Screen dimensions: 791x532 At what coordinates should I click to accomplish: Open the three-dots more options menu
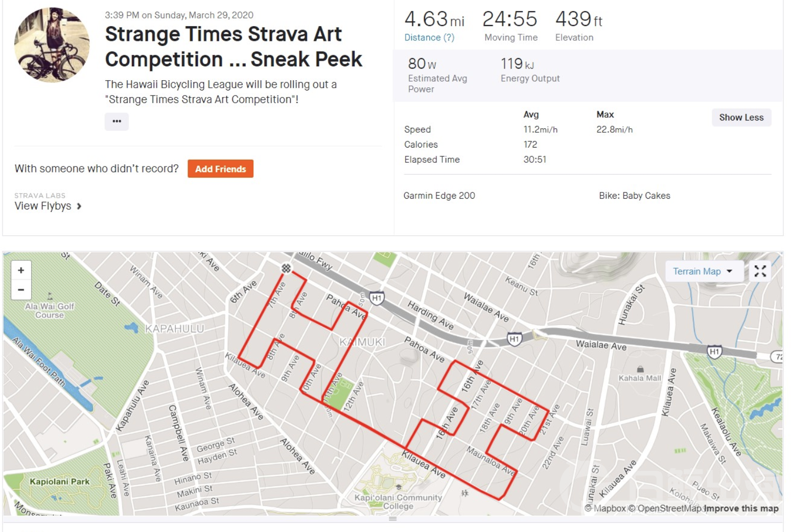(x=117, y=122)
